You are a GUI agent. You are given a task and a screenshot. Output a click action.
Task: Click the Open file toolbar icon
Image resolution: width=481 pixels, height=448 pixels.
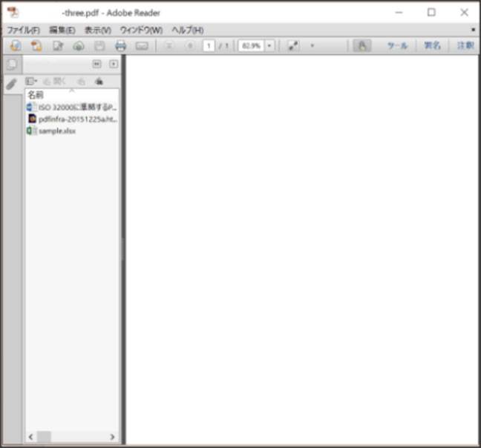[x=36, y=46]
